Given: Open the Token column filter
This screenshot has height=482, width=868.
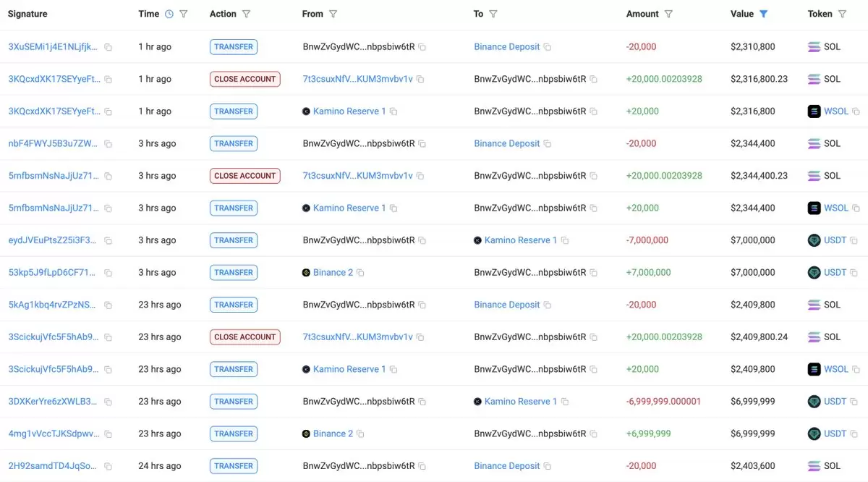Looking at the screenshot, I should pos(842,14).
